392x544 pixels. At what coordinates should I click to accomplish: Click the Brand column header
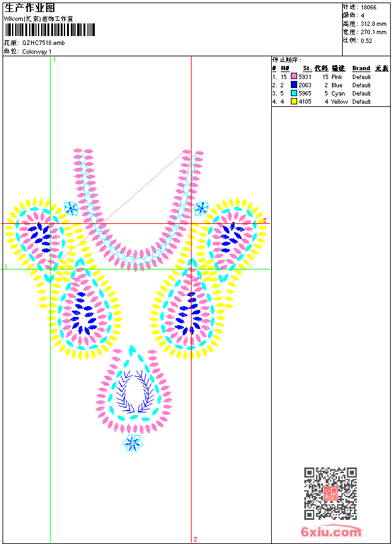361,68
